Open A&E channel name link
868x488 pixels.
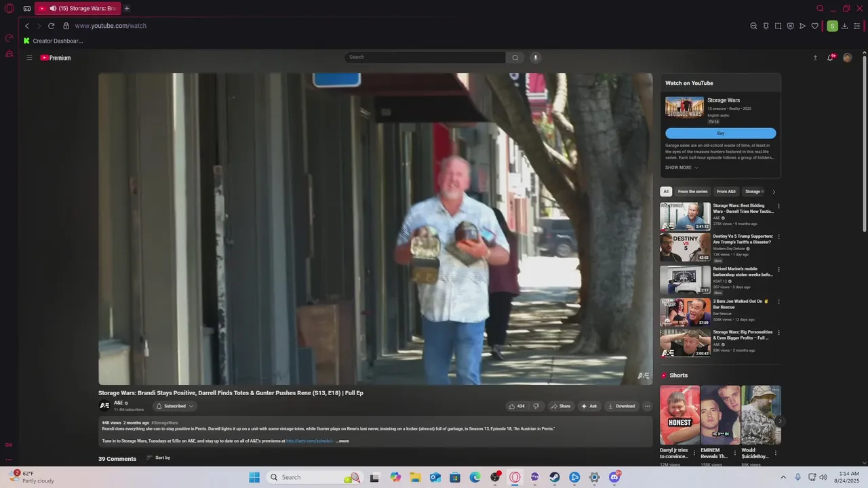tap(118, 403)
